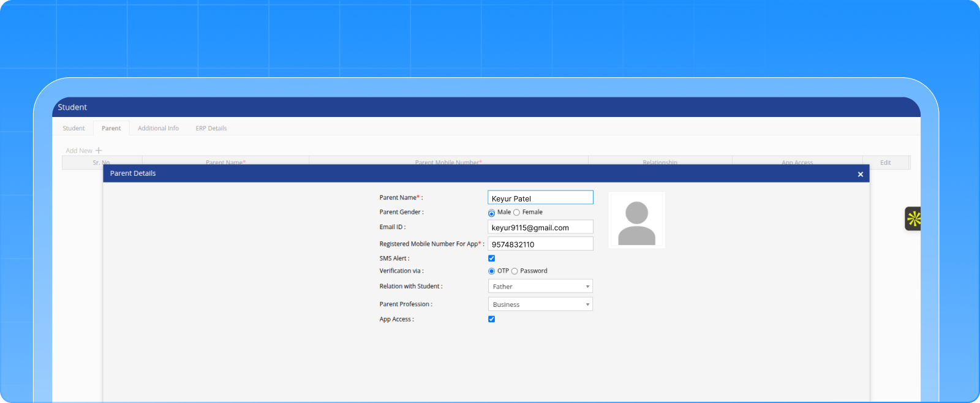Disable the App Access checkbox
This screenshot has width=980, height=403.
[x=491, y=319]
